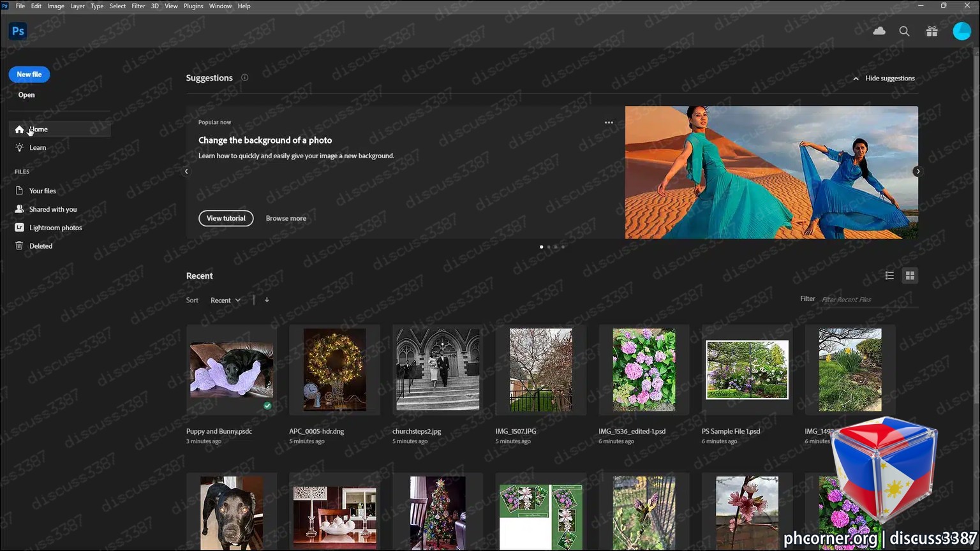Click the Filter Recent Files field

pos(869,300)
